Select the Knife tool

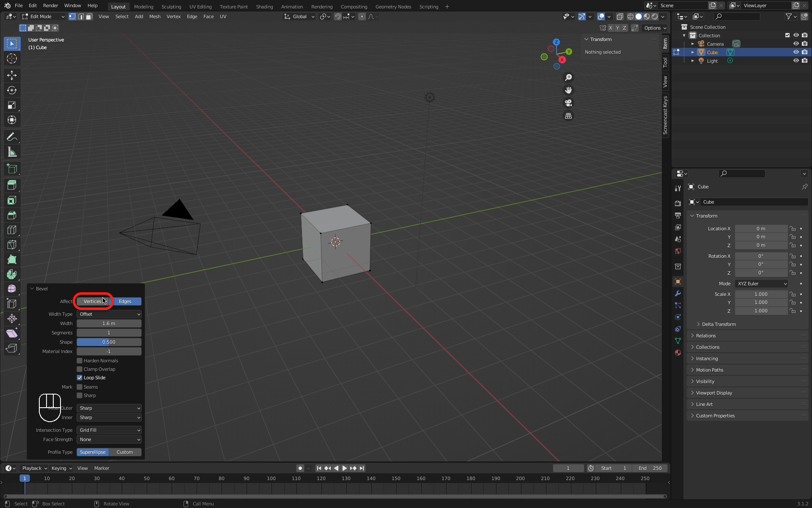12,245
